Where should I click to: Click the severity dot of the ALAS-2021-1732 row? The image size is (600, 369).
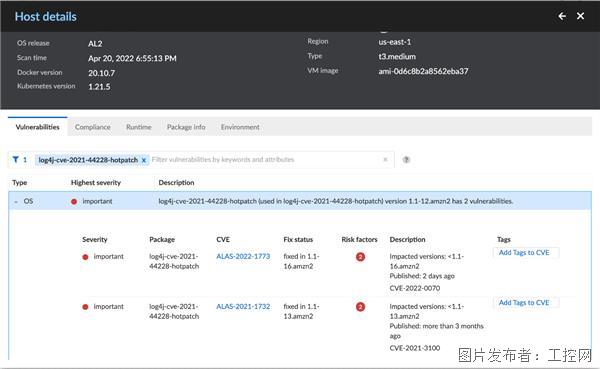tap(85, 307)
